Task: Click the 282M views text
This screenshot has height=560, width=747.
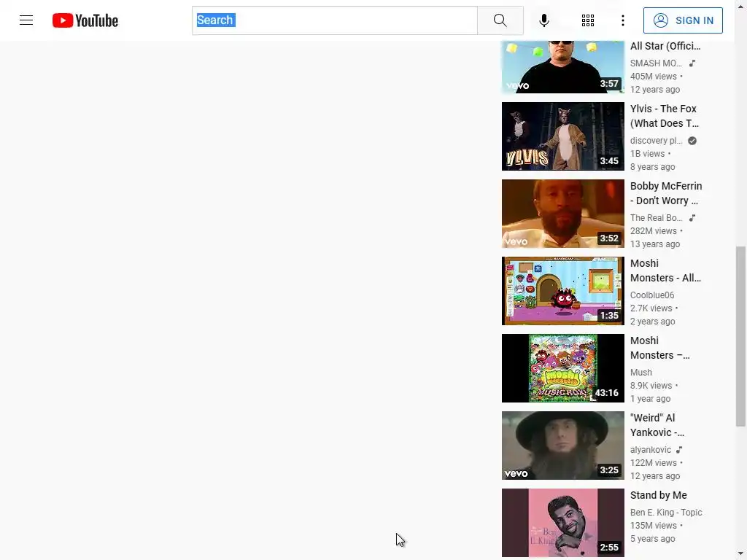Action: 653,231
